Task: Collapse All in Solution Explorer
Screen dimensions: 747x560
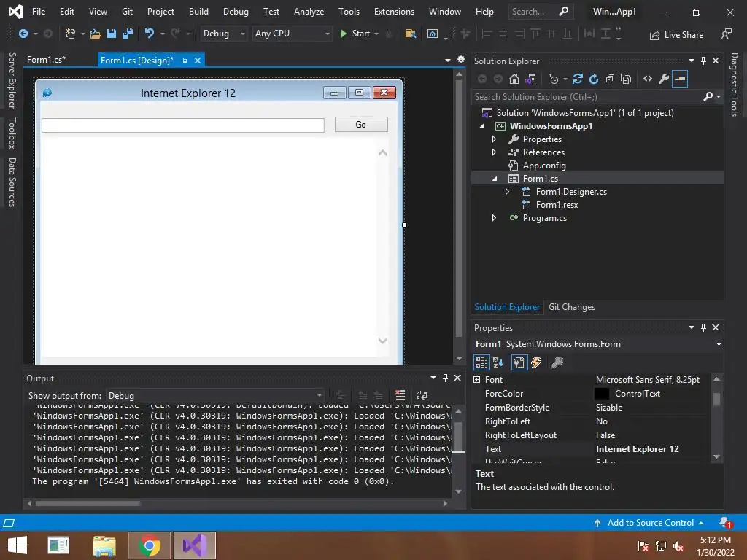Action: 610,79
